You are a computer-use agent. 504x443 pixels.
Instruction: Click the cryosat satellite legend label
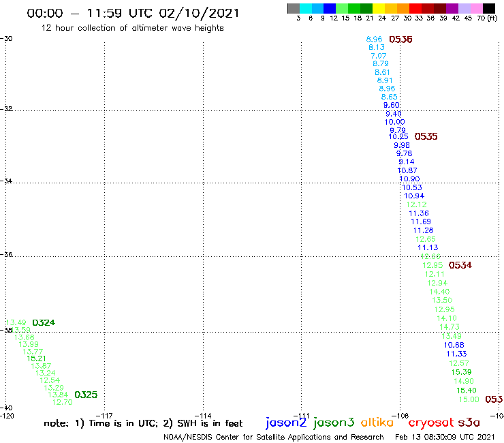click(430, 423)
